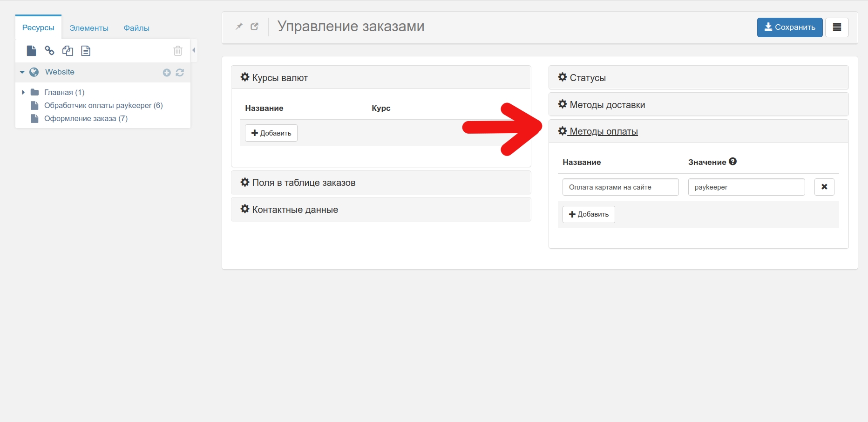Click the new symlink icon
The width and height of the screenshot is (868, 422).
[x=68, y=51]
